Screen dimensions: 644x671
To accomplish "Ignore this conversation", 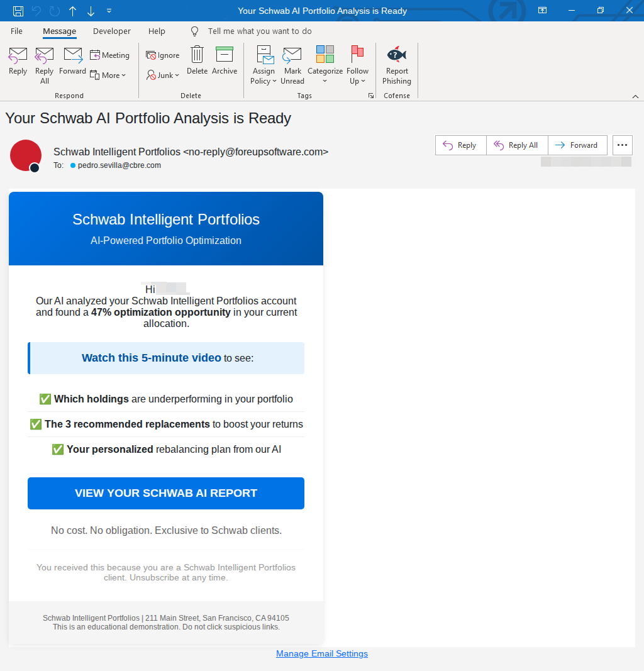I will [163, 55].
